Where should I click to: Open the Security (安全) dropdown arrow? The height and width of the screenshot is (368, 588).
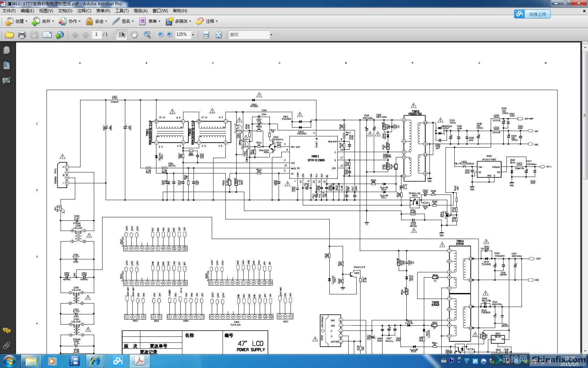[x=106, y=21]
